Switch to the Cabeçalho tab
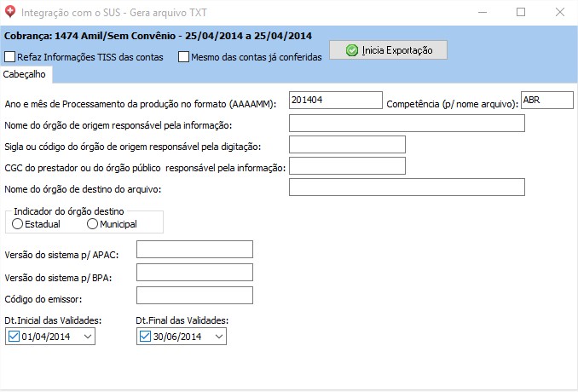 (26, 75)
